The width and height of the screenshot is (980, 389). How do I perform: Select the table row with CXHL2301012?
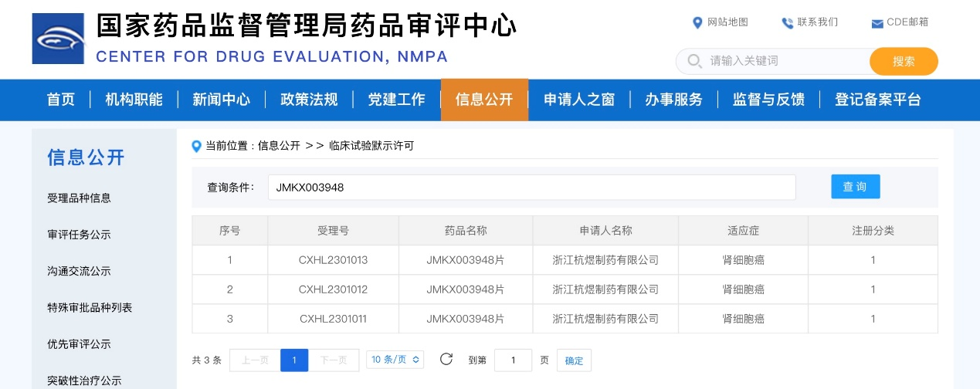click(565, 289)
